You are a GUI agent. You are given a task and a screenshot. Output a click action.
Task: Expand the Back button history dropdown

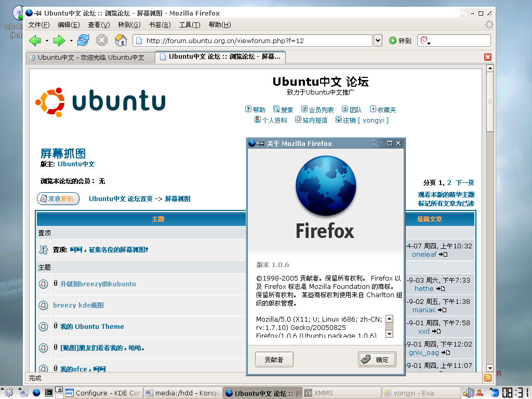tap(47, 41)
